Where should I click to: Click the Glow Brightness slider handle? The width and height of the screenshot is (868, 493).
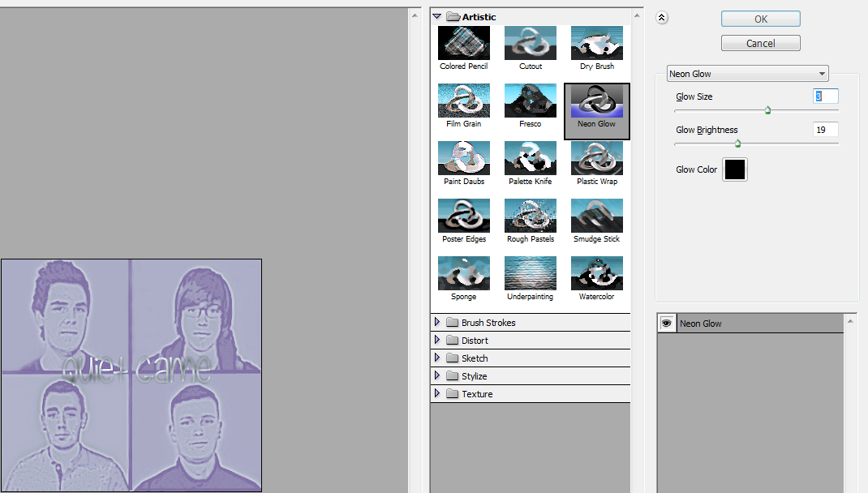pos(737,144)
